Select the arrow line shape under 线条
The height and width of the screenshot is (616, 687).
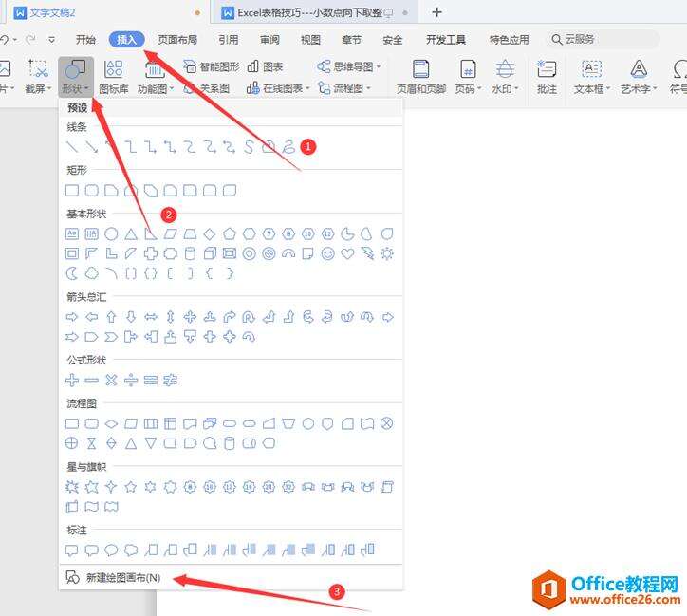[92, 147]
